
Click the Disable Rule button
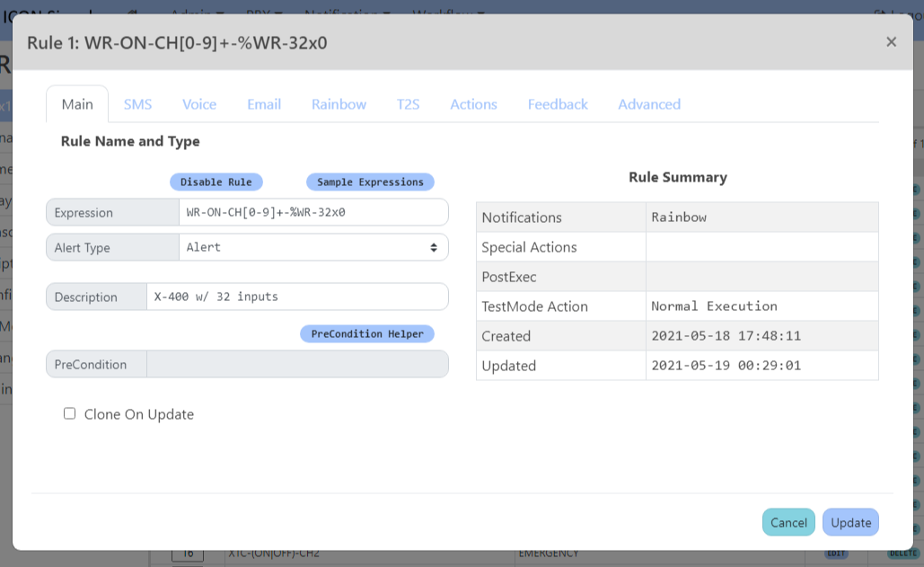(216, 182)
